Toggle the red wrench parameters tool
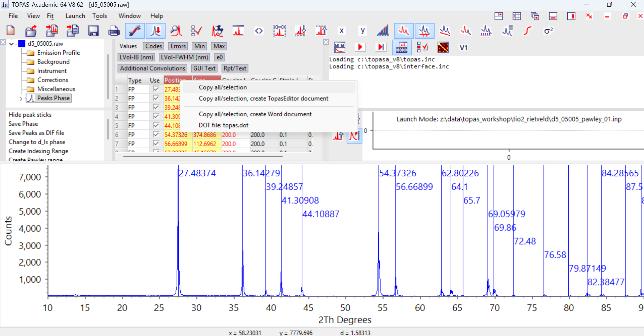The height and width of the screenshot is (336, 644). tap(135, 31)
